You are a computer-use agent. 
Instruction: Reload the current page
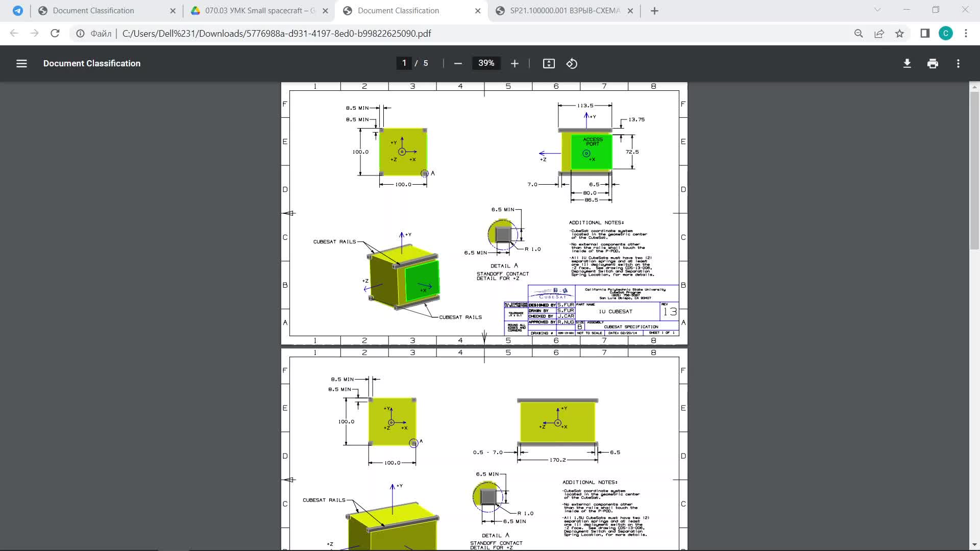click(x=55, y=33)
